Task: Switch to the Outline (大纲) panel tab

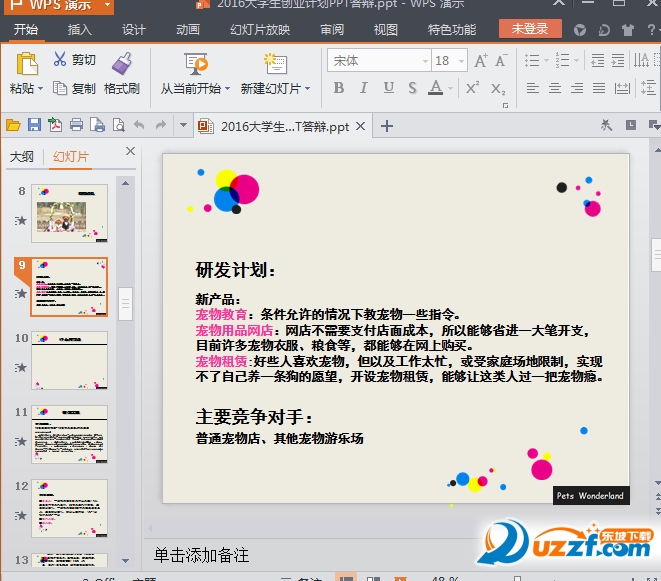Action: pyautogui.click(x=22, y=157)
